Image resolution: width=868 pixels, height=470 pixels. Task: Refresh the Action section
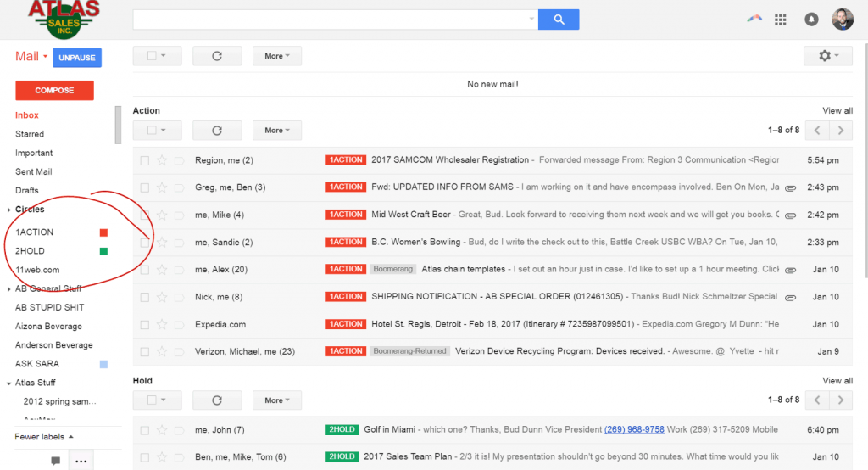coord(217,131)
